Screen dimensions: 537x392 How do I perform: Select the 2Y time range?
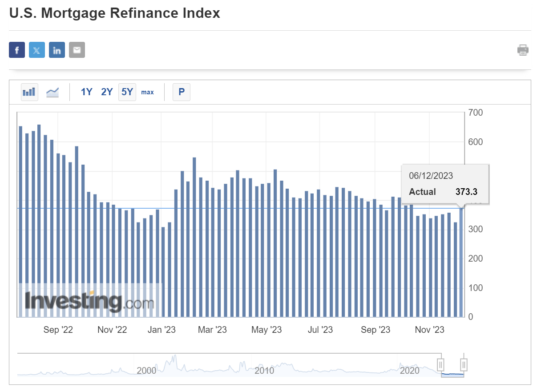click(107, 92)
